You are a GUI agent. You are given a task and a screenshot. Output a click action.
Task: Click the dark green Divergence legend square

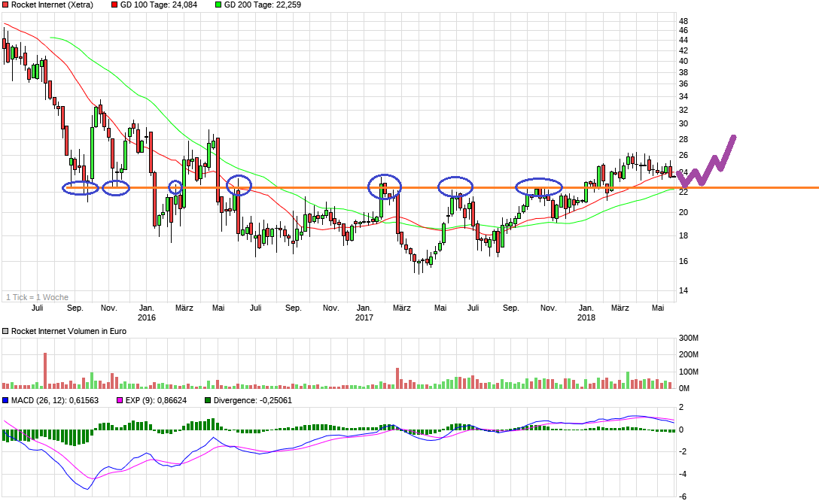coord(207,399)
